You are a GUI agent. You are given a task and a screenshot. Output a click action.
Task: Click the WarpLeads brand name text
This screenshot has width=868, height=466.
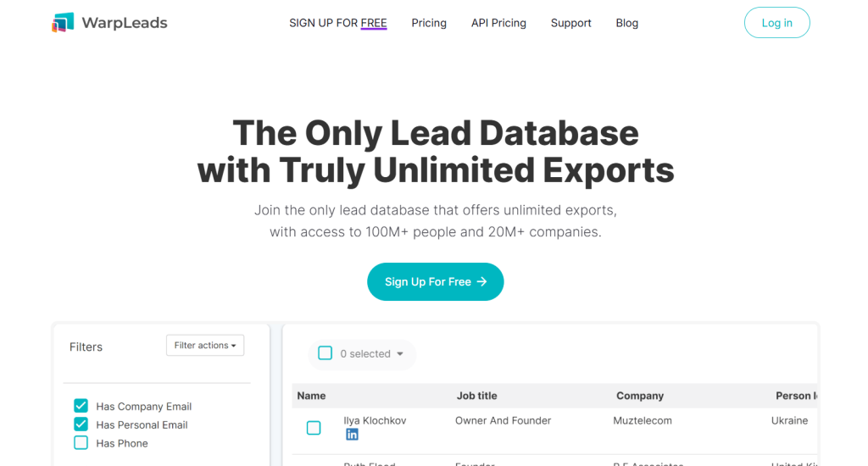pyautogui.click(x=125, y=23)
